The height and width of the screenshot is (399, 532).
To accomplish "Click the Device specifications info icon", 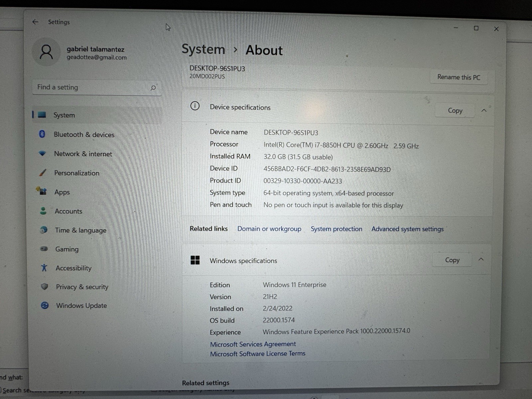I will pos(195,106).
